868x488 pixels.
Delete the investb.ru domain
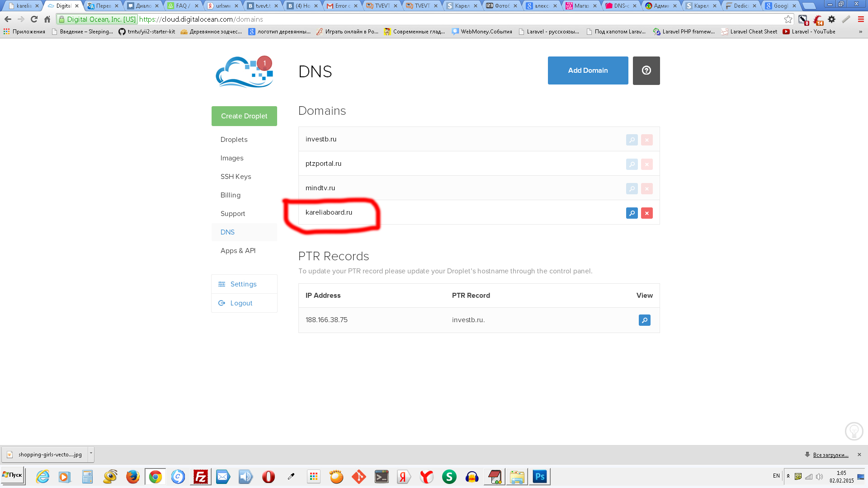pos(646,140)
